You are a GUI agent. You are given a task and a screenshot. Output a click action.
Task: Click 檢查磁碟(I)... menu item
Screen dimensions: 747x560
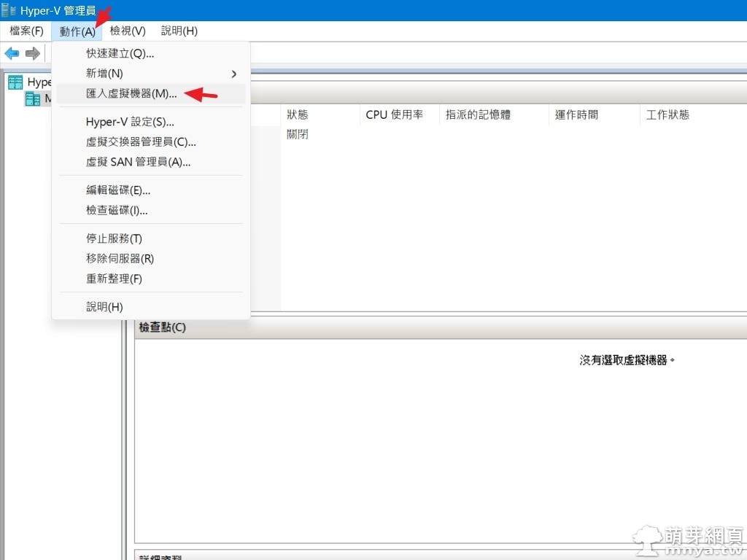click(117, 211)
